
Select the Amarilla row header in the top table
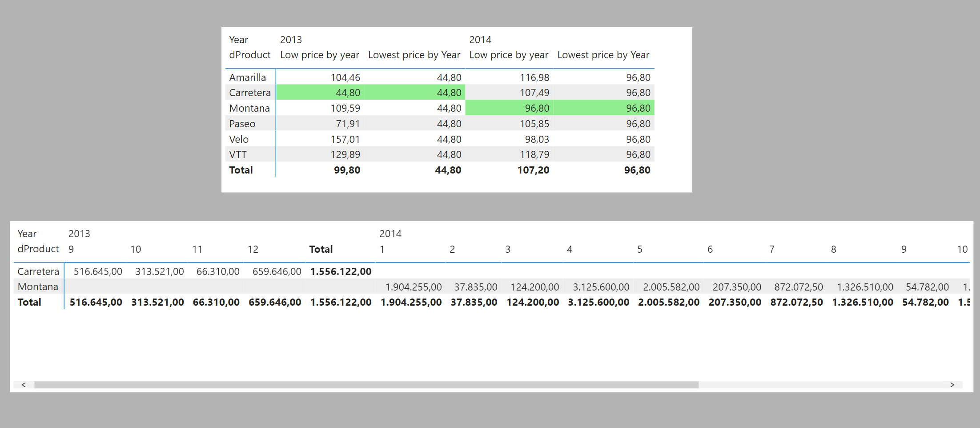[x=247, y=77]
